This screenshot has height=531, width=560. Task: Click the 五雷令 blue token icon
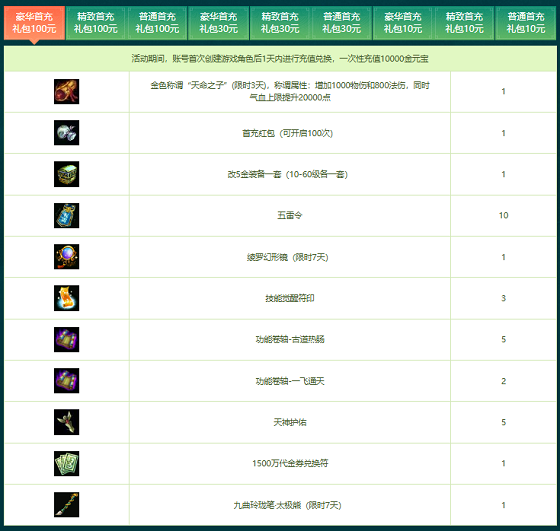pyautogui.click(x=66, y=216)
